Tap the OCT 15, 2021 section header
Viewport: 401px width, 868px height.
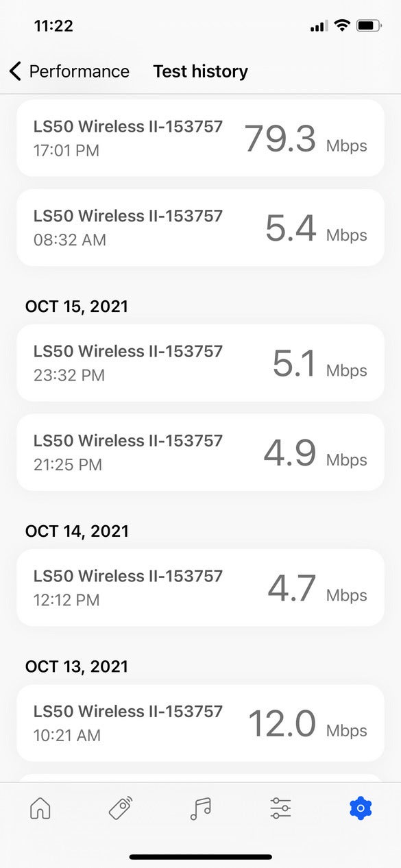click(x=77, y=306)
